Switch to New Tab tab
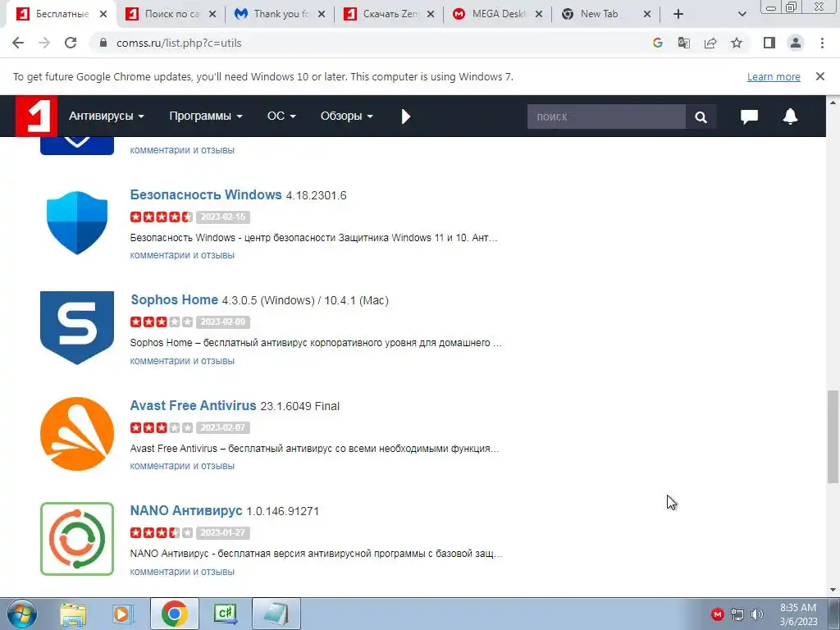This screenshot has width=840, height=630. tap(605, 14)
